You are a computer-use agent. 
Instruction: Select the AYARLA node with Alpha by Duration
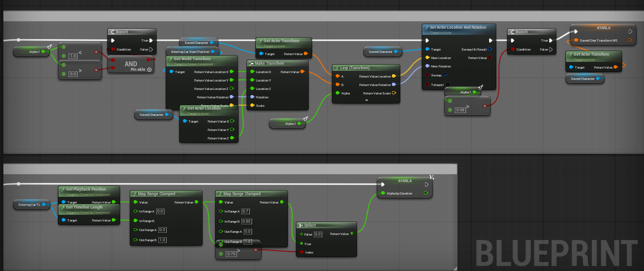tap(405, 188)
